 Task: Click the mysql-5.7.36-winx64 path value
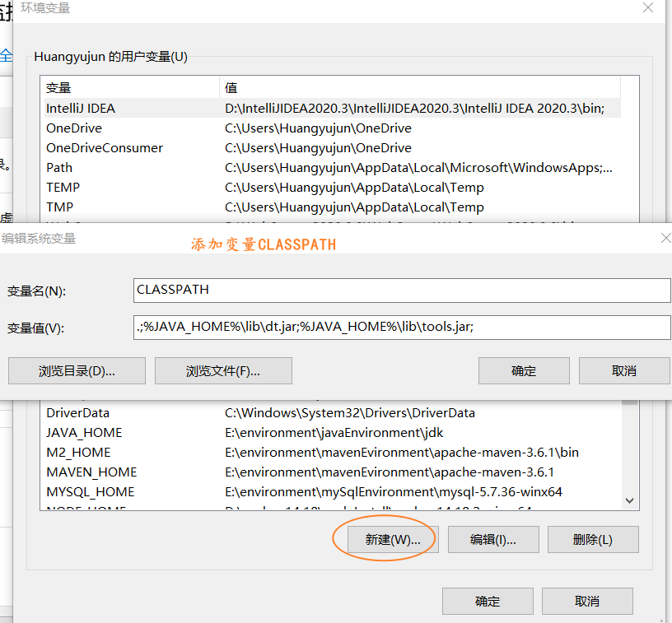pos(394,491)
